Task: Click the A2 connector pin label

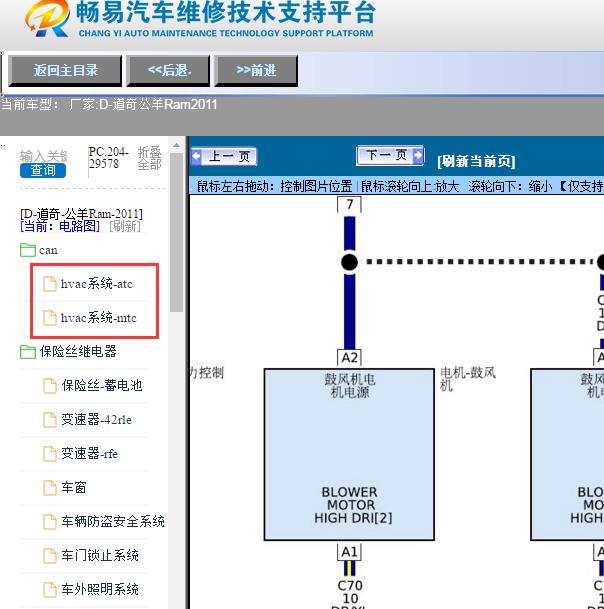Action: [x=349, y=358]
